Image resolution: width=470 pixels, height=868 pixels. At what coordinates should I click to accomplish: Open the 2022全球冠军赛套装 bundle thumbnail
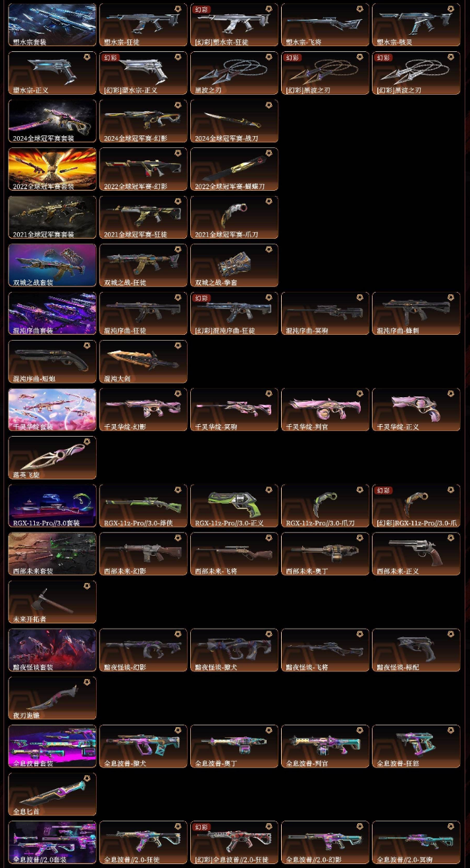[x=52, y=169]
